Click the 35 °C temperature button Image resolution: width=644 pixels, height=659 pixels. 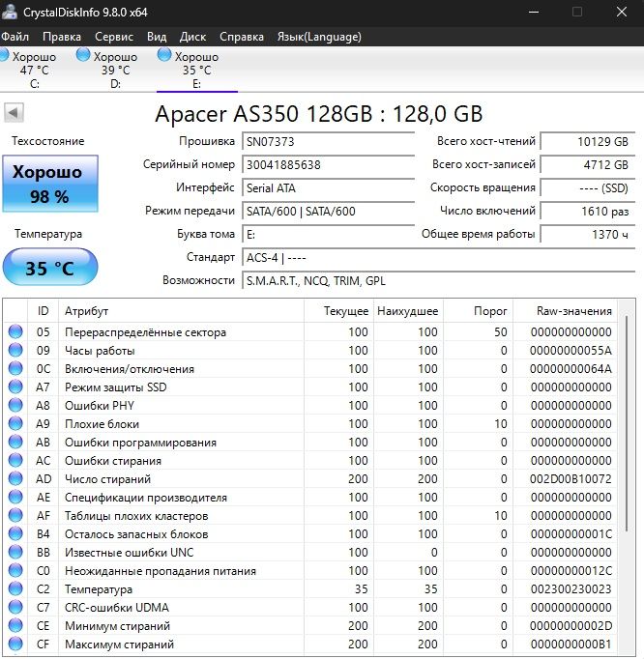(50, 268)
